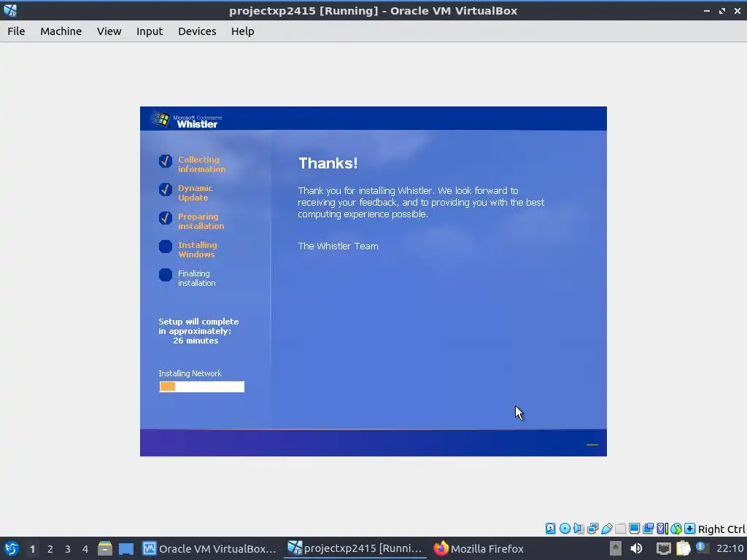Click the mouse integration status icon
Image resolution: width=747 pixels, height=560 pixels.
(x=676, y=528)
